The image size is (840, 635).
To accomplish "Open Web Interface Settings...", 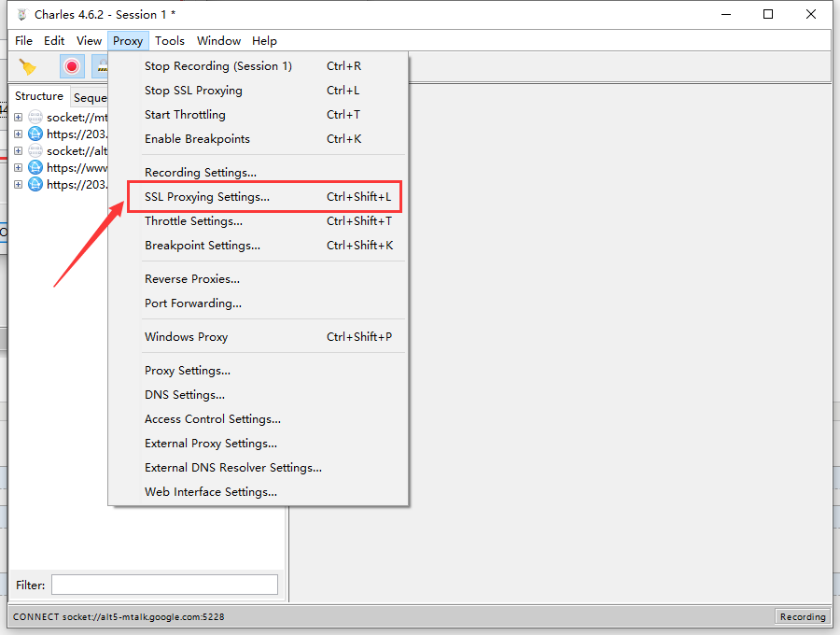I will pos(259,491).
